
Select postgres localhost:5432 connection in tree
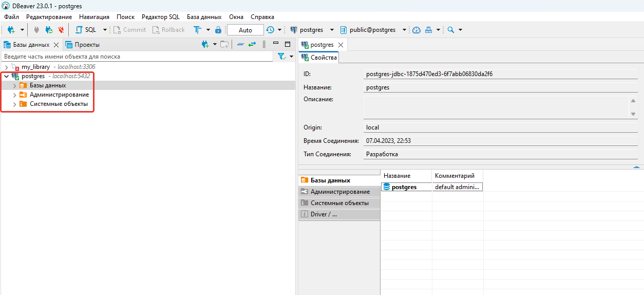(50, 76)
